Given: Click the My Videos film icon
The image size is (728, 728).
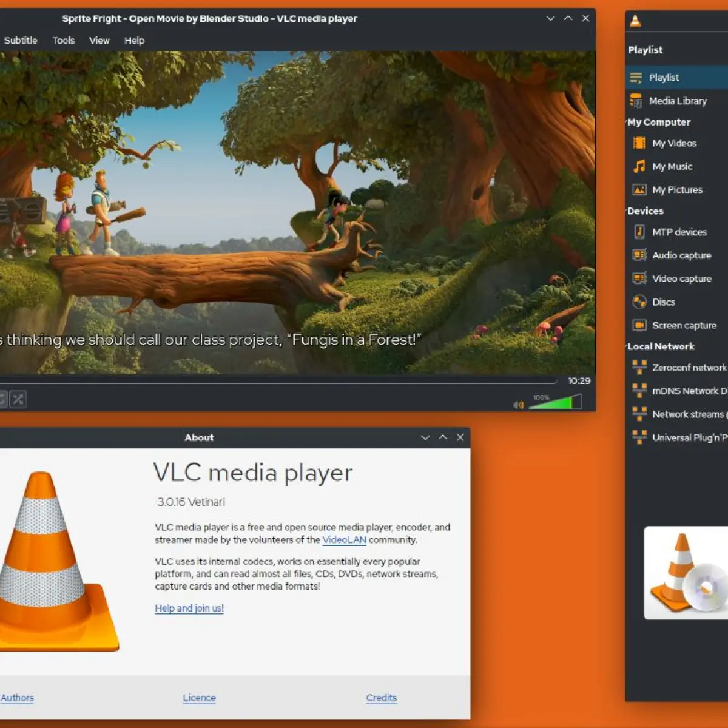Looking at the screenshot, I should [x=639, y=143].
